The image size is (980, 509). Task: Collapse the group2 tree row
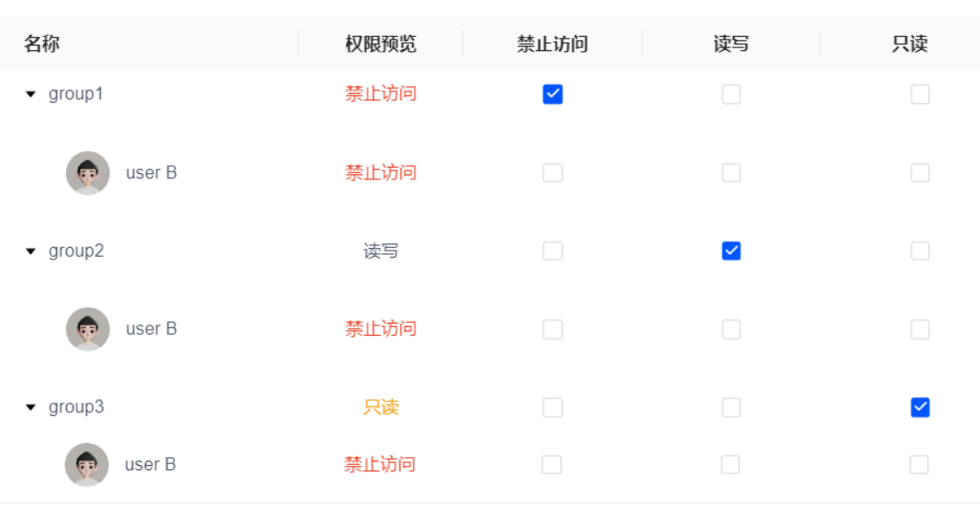click(31, 251)
